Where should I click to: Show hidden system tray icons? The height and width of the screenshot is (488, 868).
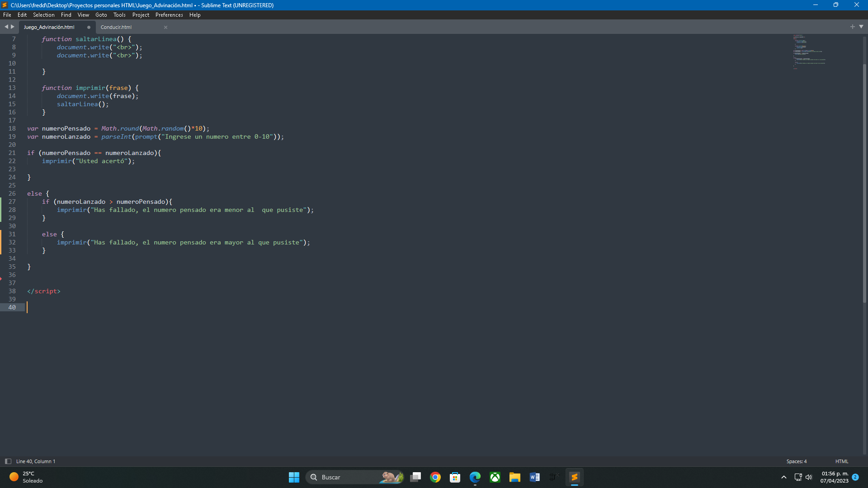[x=784, y=477]
